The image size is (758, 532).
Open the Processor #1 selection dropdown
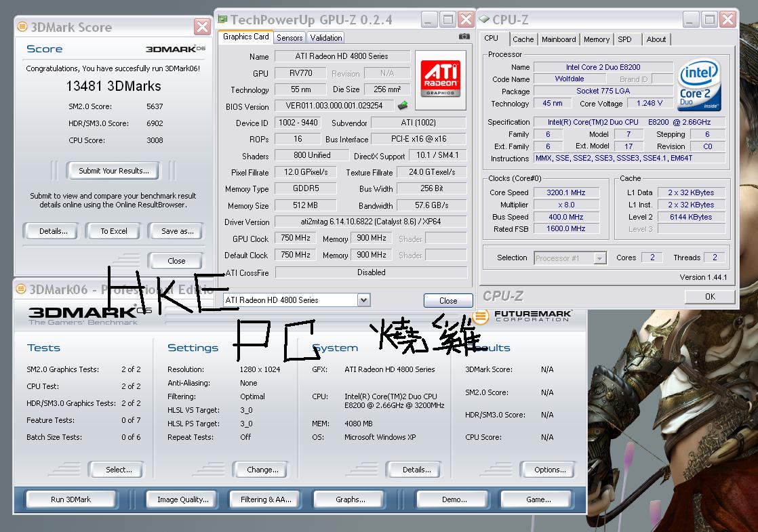[x=599, y=258]
